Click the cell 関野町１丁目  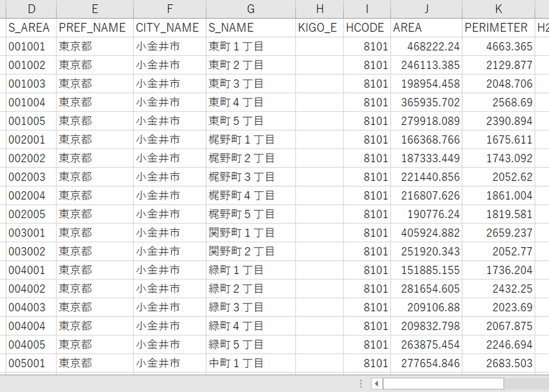pyautogui.click(x=251, y=233)
